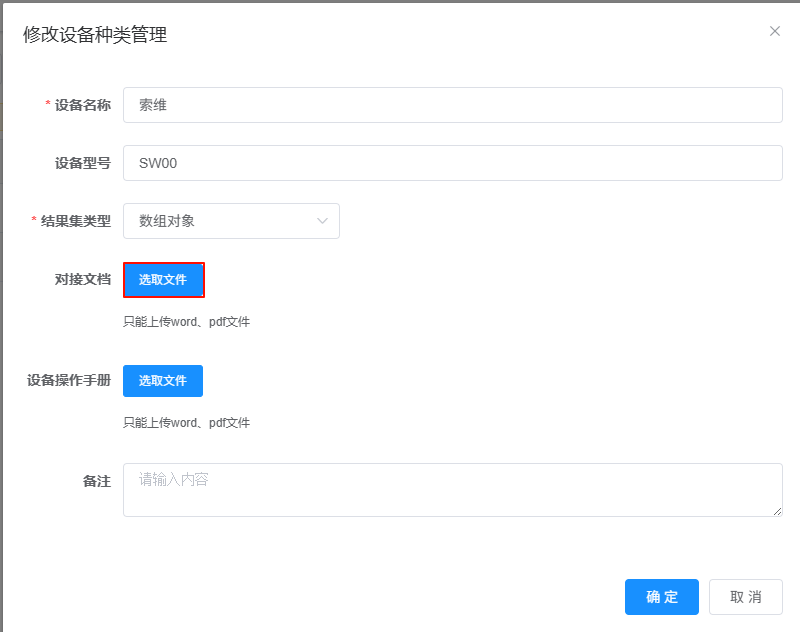This screenshot has width=800, height=632.
Task: Click into the 备注 textarea
Action: coord(452,490)
